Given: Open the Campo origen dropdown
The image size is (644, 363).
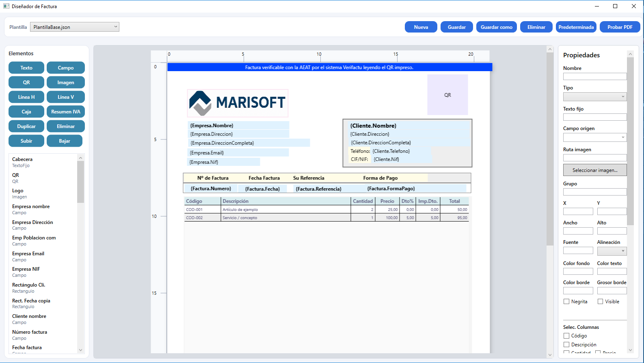Looking at the screenshot, I should click(595, 137).
